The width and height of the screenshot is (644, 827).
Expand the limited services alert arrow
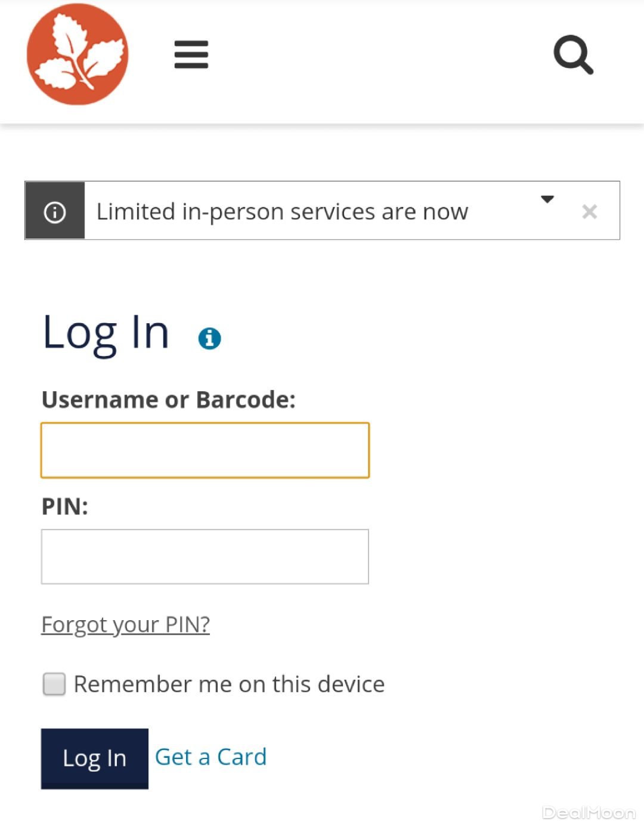click(x=547, y=199)
